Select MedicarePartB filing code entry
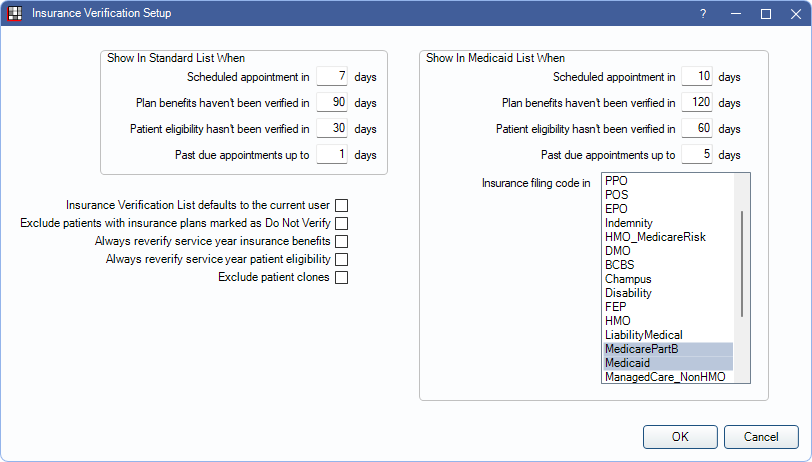This screenshot has height=462, width=812. [x=668, y=349]
